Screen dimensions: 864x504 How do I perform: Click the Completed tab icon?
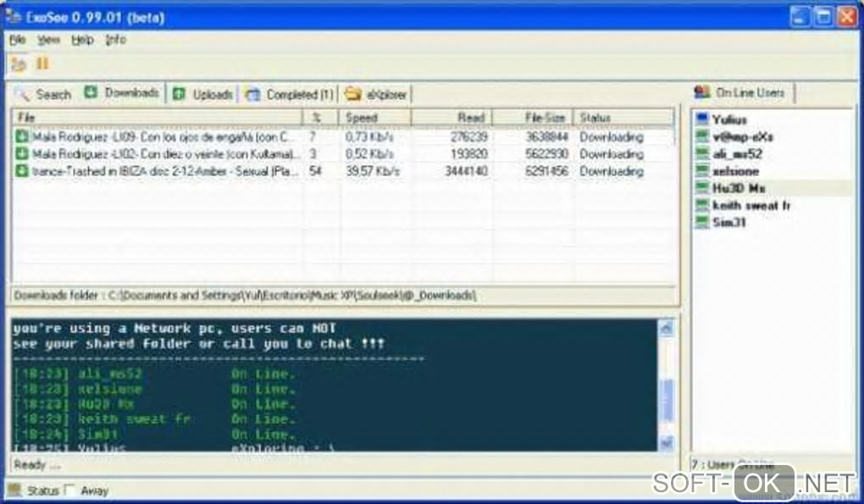pos(252,95)
